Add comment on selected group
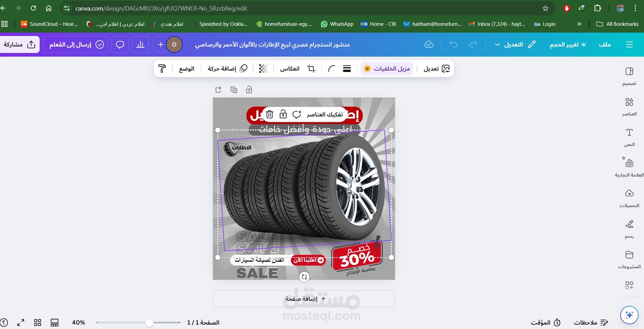This screenshot has height=329, width=644. tap(297, 114)
